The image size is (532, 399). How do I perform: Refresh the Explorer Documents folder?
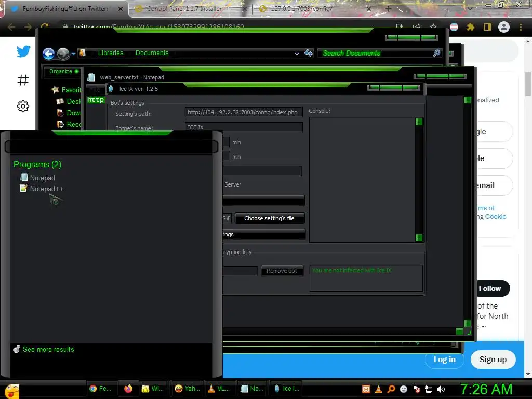click(309, 53)
